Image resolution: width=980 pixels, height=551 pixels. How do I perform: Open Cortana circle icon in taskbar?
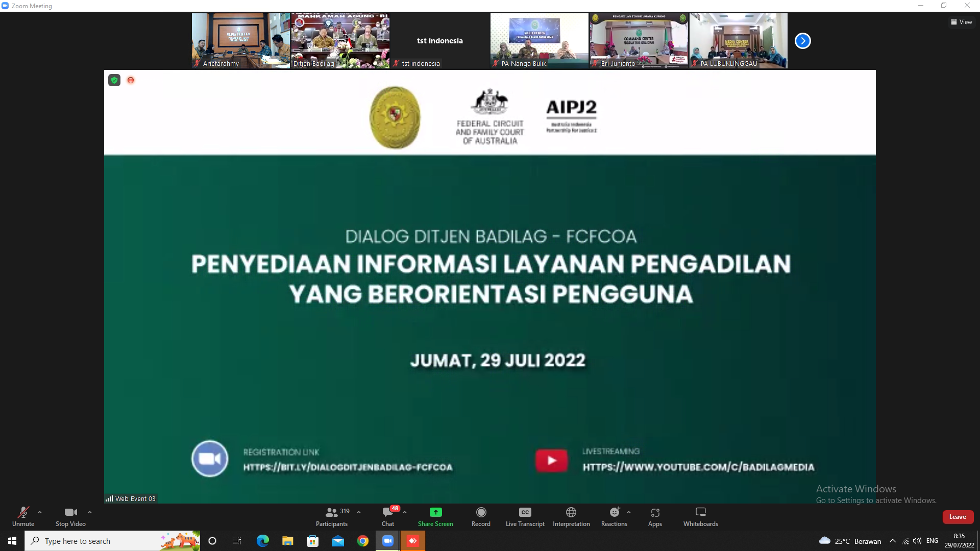click(212, 541)
